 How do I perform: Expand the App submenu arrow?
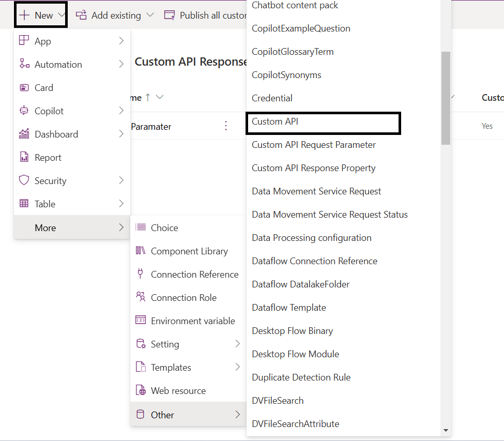(x=121, y=40)
